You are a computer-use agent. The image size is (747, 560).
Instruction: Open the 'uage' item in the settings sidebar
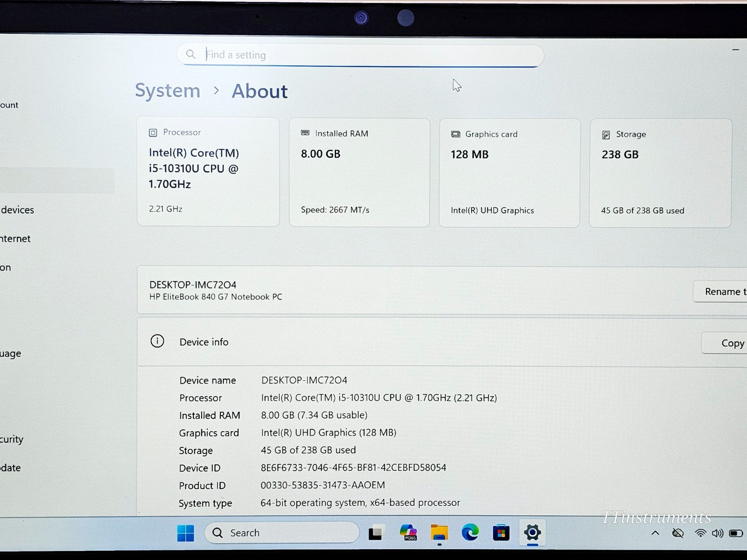(x=11, y=354)
